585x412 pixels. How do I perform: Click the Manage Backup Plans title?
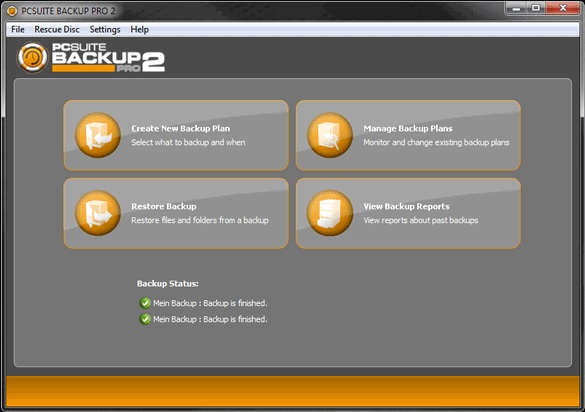[408, 128]
